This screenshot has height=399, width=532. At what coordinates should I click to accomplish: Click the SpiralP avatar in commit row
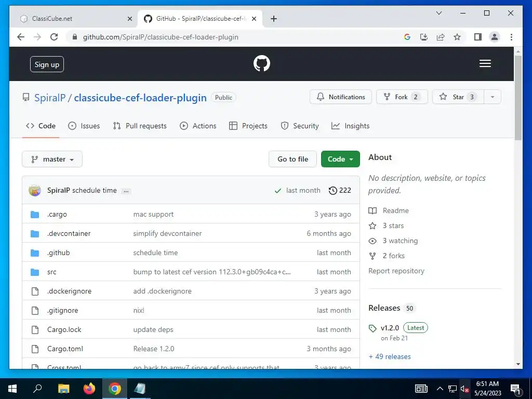pyautogui.click(x=35, y=190)
